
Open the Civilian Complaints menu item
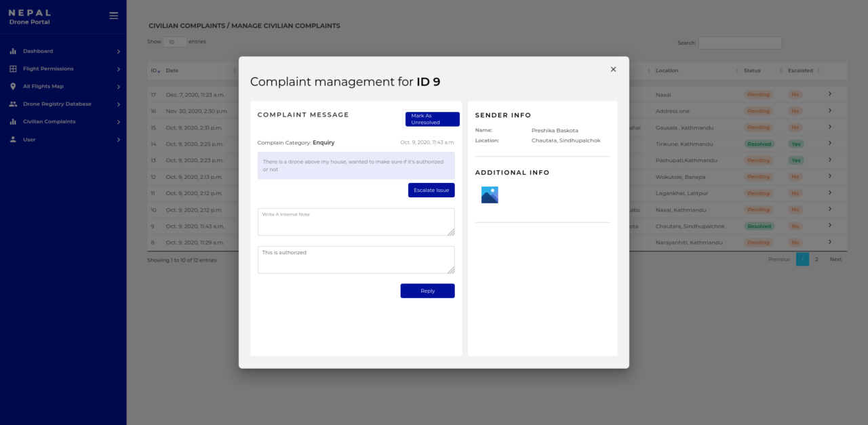[50, 122]
